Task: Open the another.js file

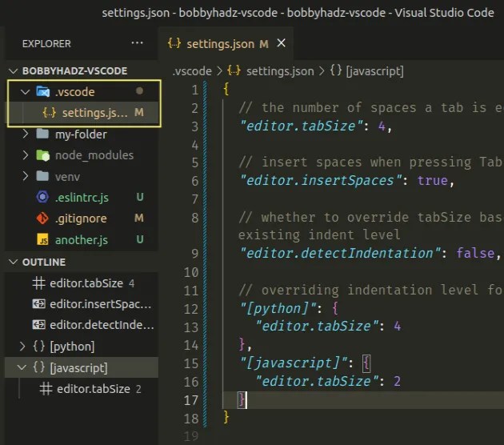Action: pyautogui.click(x=82, y=240)
